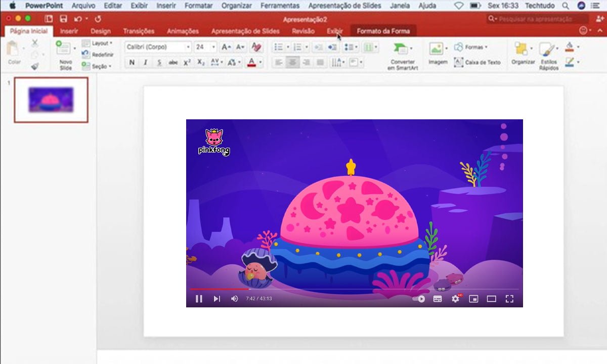Save presentation with the floppy disk icon
The height and width of the screenshot is (364, 607).
point(64,19)
